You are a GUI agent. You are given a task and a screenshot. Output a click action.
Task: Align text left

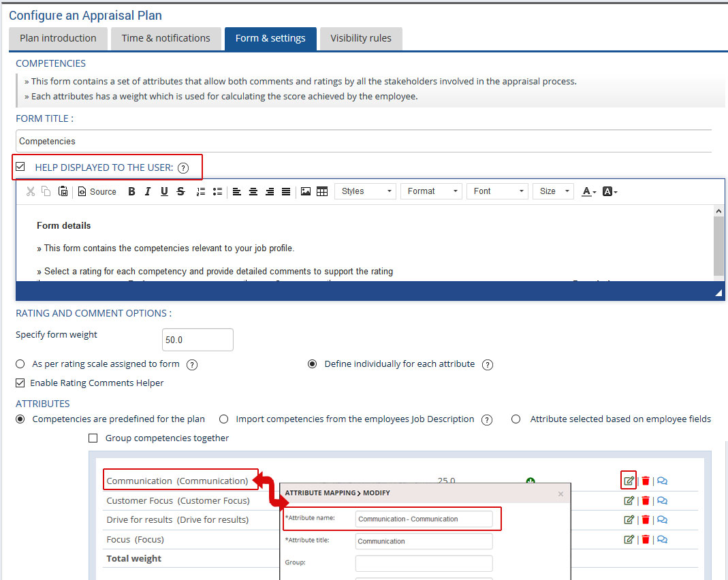tap(237, 191)
